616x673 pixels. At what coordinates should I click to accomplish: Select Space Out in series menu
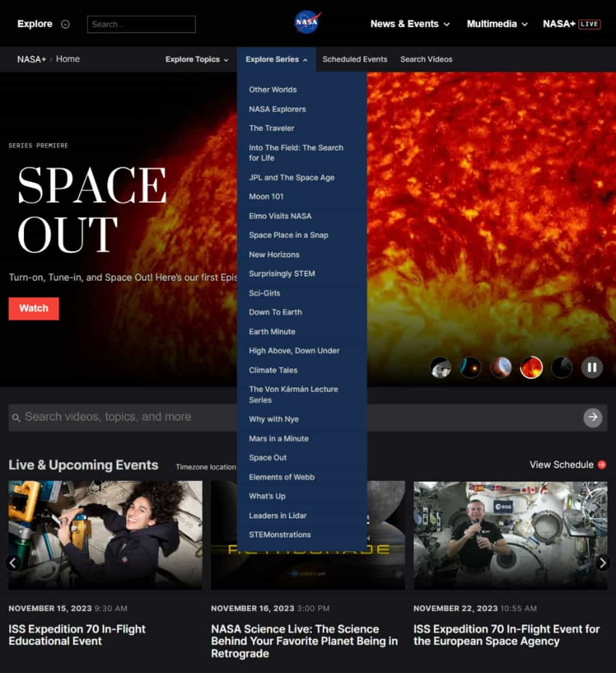point(268,457)
